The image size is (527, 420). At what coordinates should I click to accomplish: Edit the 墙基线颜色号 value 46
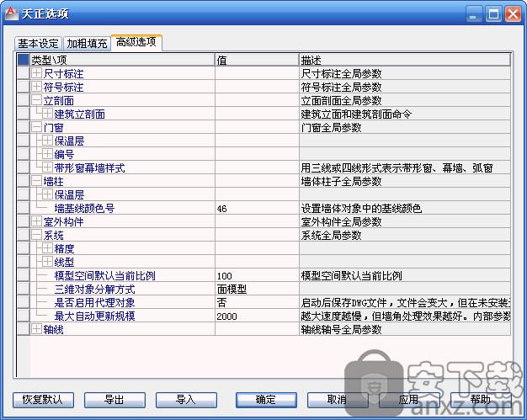(257, 209)
